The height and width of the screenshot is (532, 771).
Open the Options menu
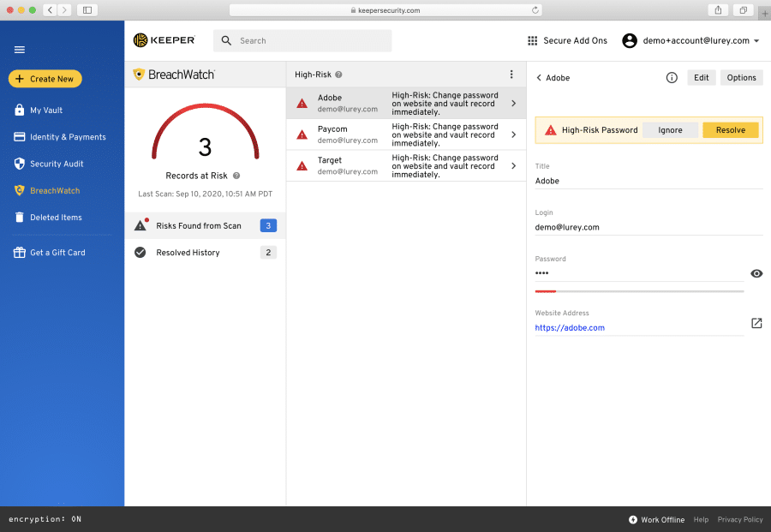(x=742, y=78)
